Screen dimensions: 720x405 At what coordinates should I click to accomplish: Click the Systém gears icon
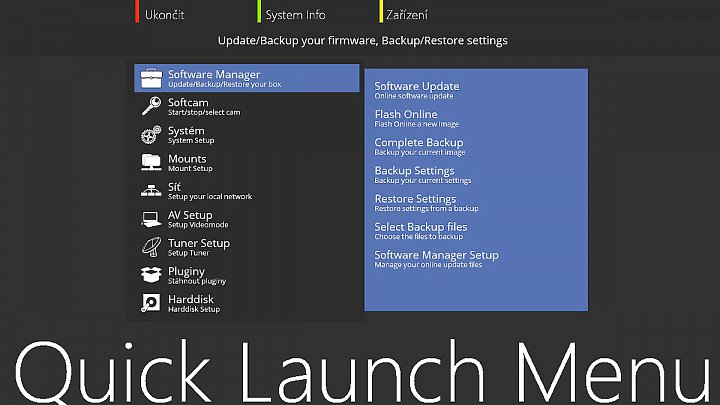point(151,134)
